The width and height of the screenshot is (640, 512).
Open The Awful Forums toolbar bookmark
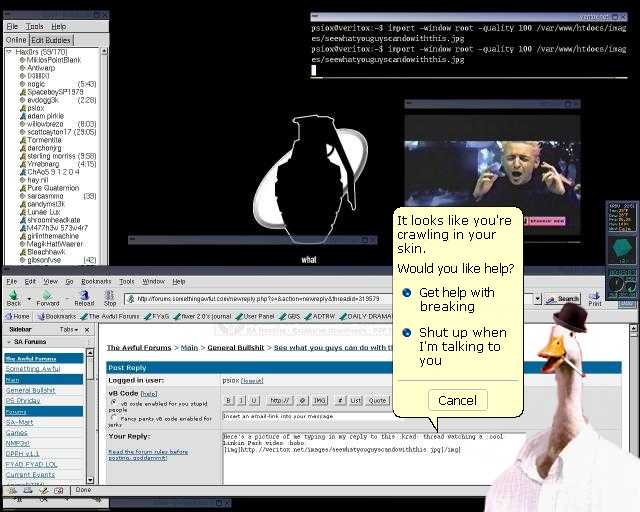tap(109, 316)
